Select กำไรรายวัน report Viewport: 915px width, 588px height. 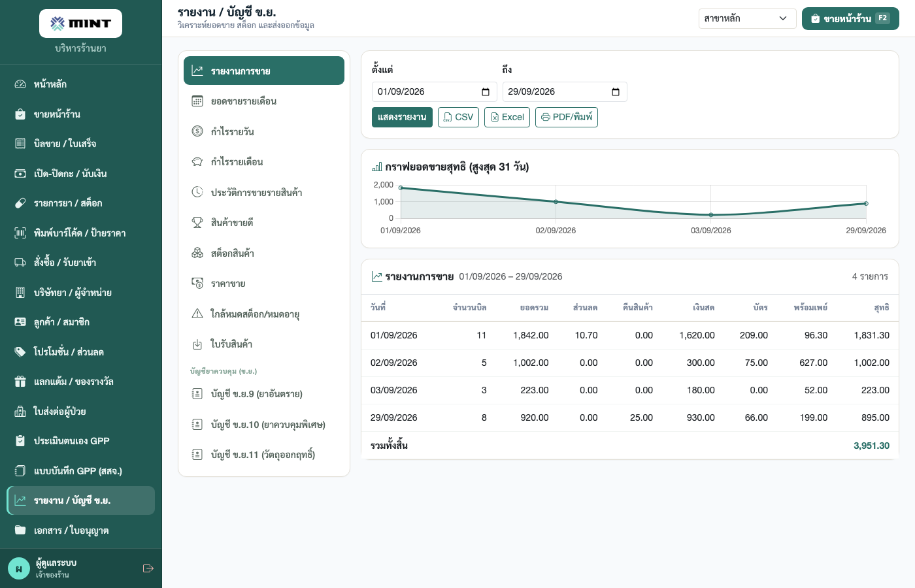point(264,131)
